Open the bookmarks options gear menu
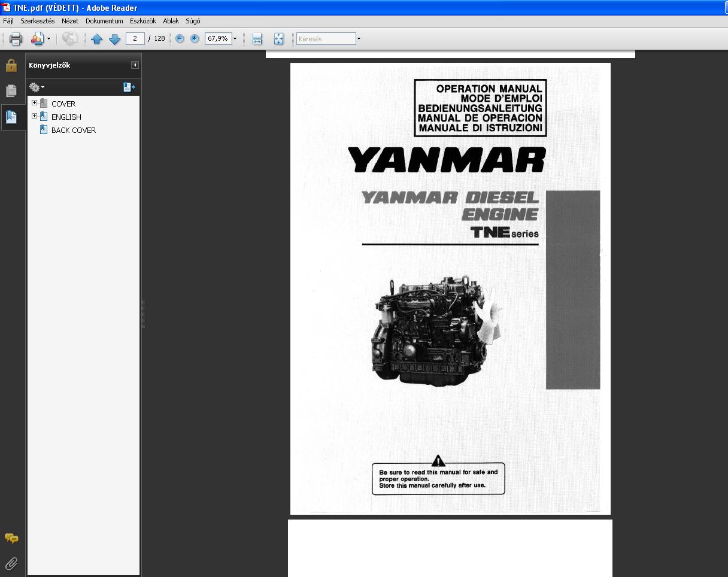 [37, 87]
